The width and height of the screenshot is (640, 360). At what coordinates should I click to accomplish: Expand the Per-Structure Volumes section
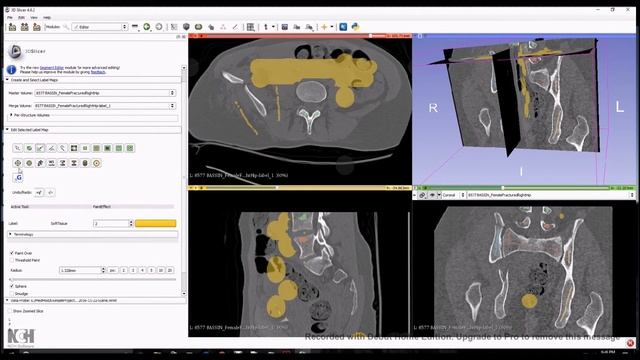[93, 115]
